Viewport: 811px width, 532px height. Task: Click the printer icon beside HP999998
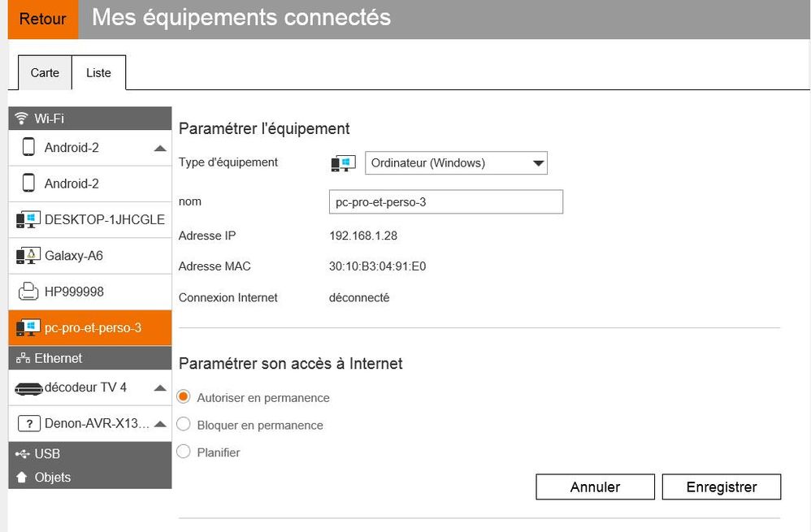[x=28, y=292]
